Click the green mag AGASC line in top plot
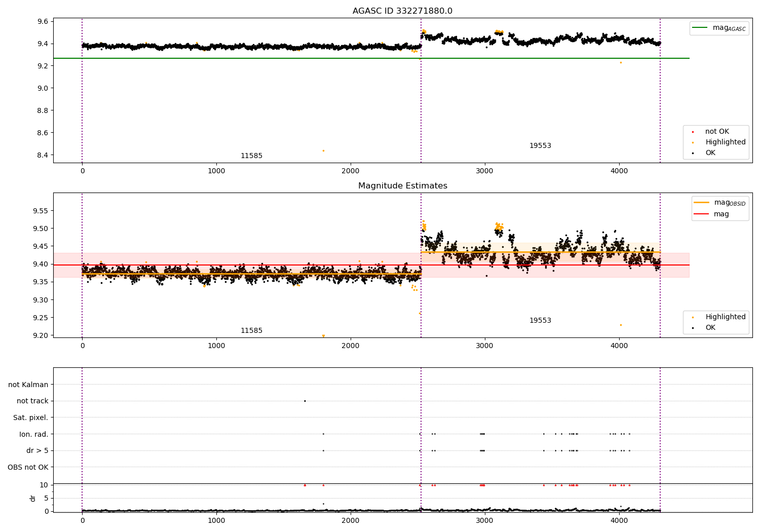 371,58
